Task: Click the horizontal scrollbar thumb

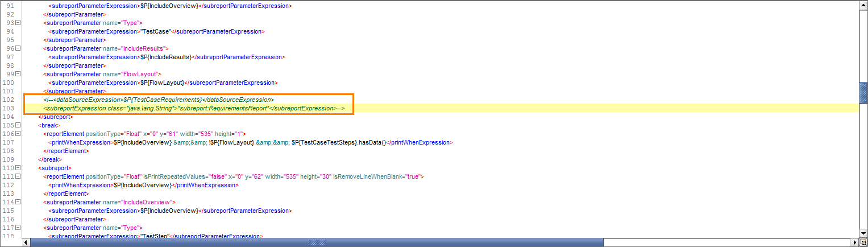Action: coord(316,242)
